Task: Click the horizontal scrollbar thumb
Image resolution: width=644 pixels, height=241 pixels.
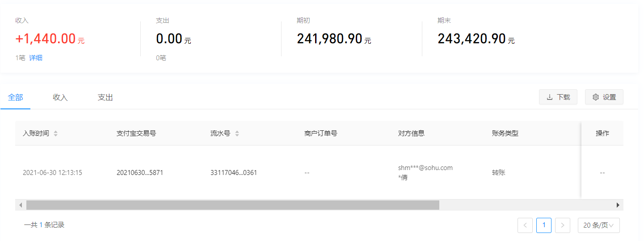Action: [233, 205]
